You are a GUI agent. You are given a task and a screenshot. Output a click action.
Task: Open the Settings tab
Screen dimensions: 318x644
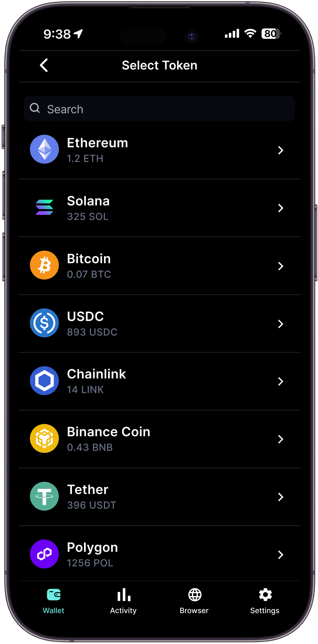click(x=265, y=600)
